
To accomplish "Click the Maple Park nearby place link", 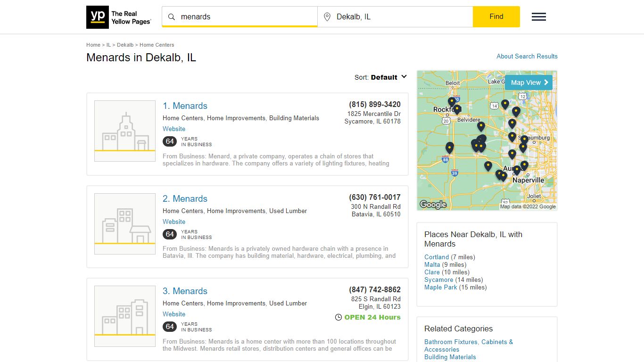I will pyautogui.click(x=441, y=287).
